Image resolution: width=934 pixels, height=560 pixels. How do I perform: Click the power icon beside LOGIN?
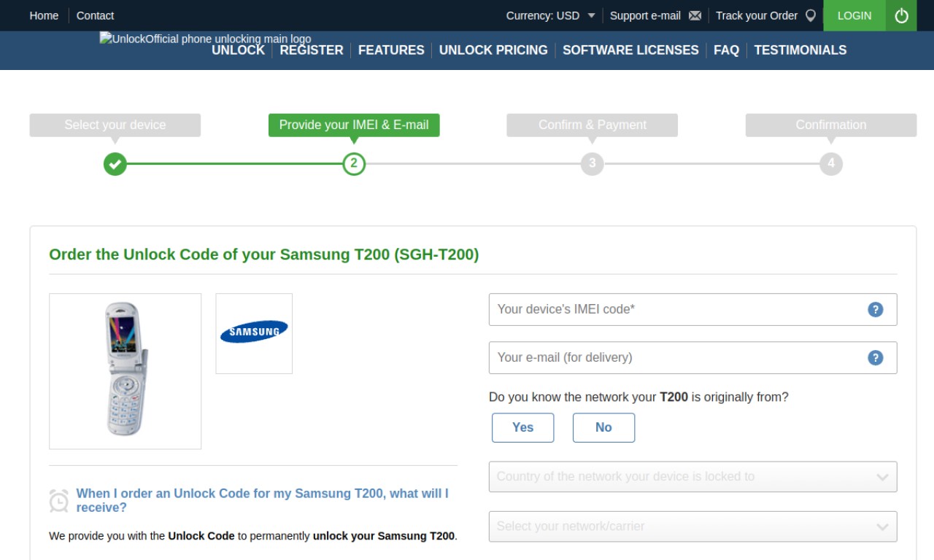901,15
